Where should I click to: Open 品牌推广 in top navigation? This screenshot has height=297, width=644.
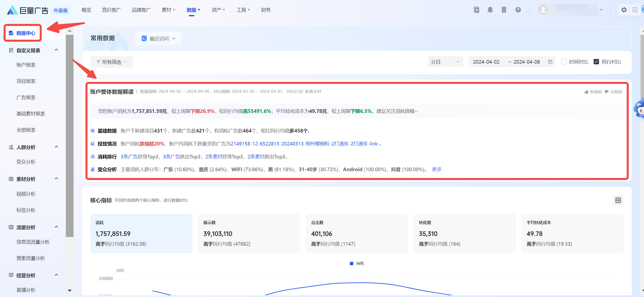tap(141, 10)
